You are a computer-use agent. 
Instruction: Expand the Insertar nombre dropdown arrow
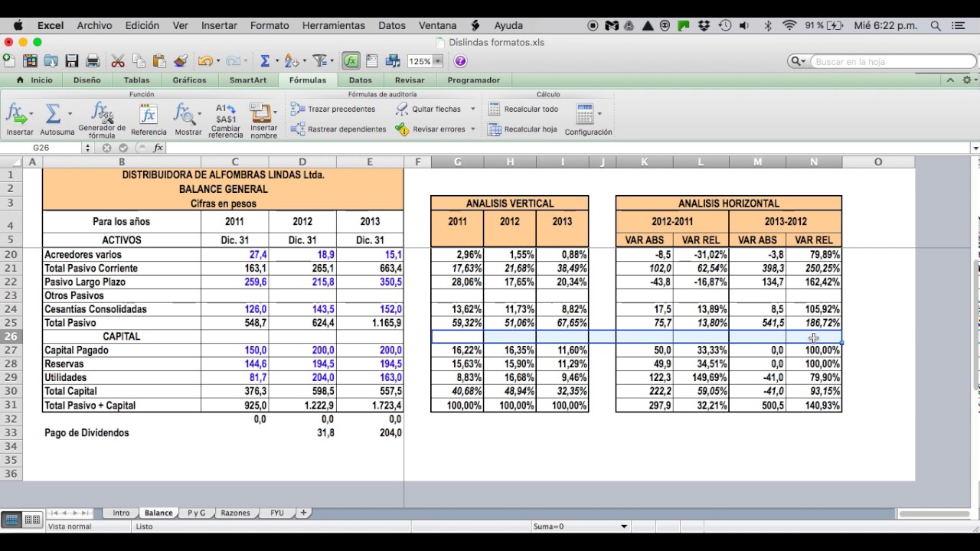[276, 114]
